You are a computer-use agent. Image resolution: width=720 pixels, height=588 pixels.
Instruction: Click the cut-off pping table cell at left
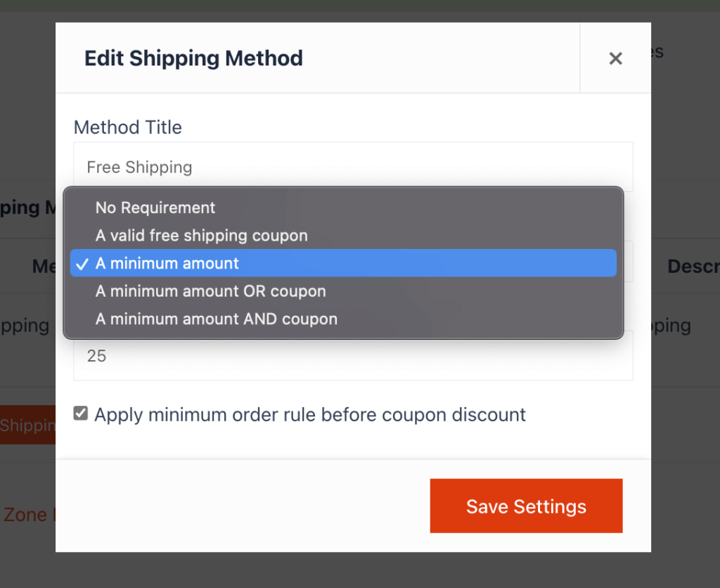click(25, 326)
